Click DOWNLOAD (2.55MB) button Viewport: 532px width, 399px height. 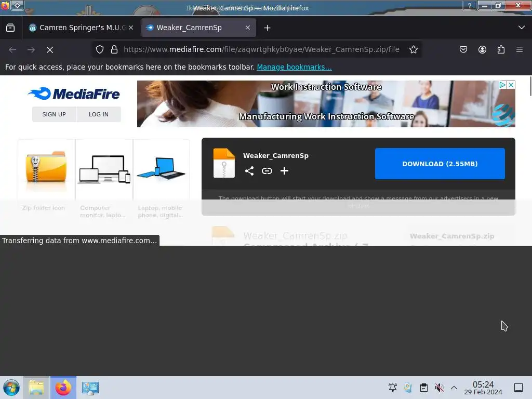440,164
